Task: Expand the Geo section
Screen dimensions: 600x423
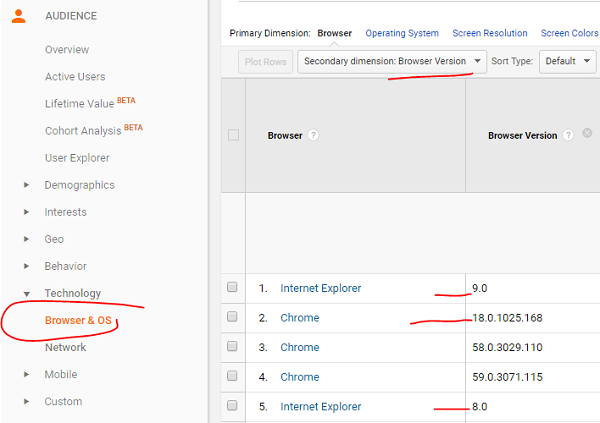Action: tap(26, 239)
